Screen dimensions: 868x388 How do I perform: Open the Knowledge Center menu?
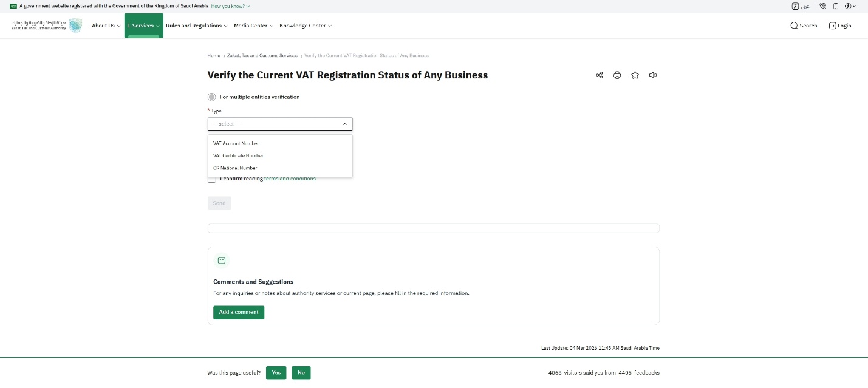[306, 26]
